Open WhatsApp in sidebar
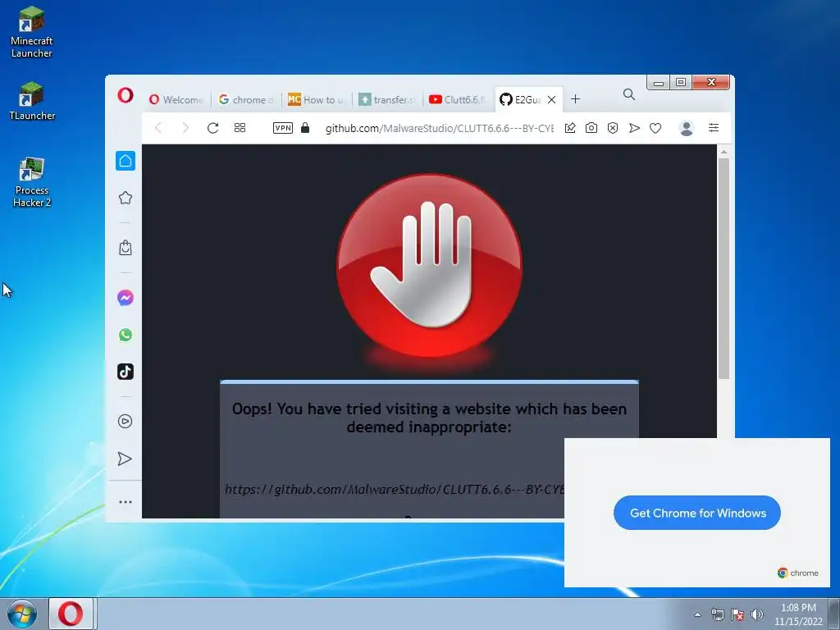The height and width of the screenshot is (630, 840). [x=126, y=335]
